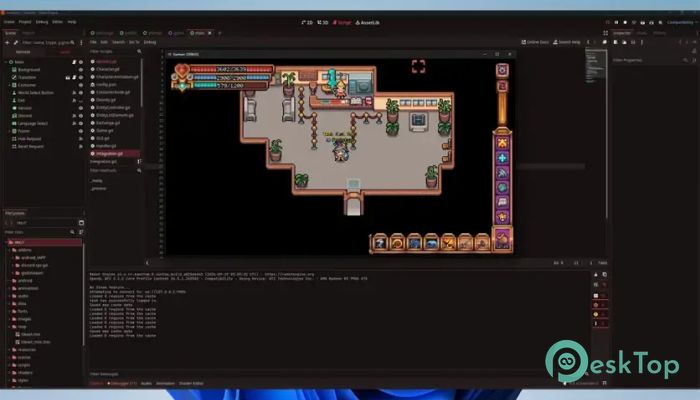Open the Inspector save resource icon
Image resolution: width=700 pixels, height=400 pixels.
[x=633, y=42]
